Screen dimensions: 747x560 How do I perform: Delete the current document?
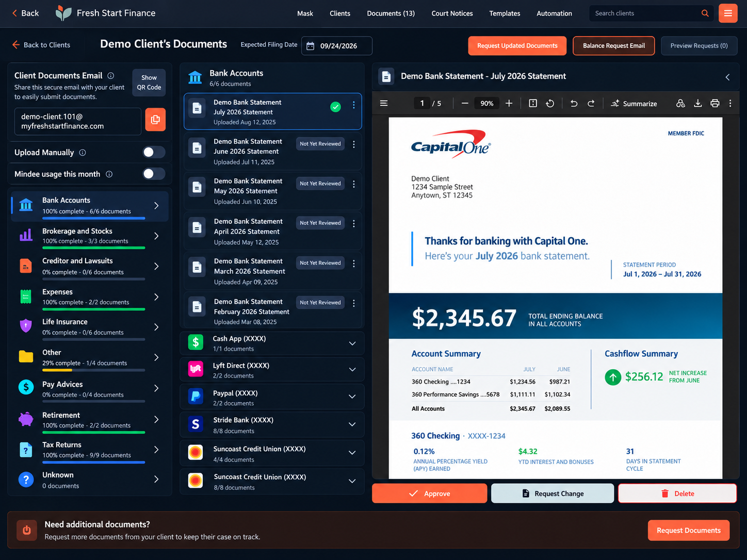click(x=677, y=493)
